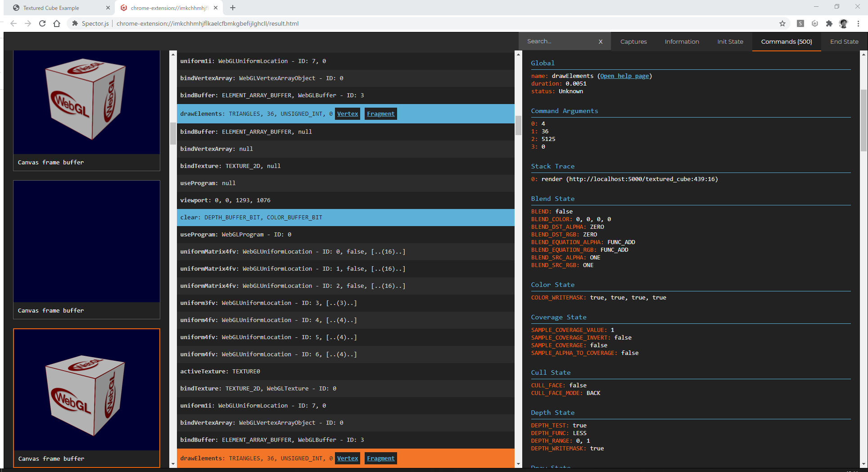Image resolution: width=868 pixels, height=472 pixels.
Task: Select the empty dark canvas frame buffer thumbnail
Action: (86, 250)
